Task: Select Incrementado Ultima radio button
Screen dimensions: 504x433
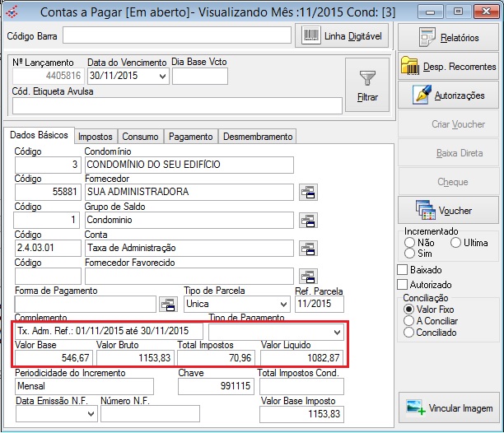Action: click(x=455, y=243)
